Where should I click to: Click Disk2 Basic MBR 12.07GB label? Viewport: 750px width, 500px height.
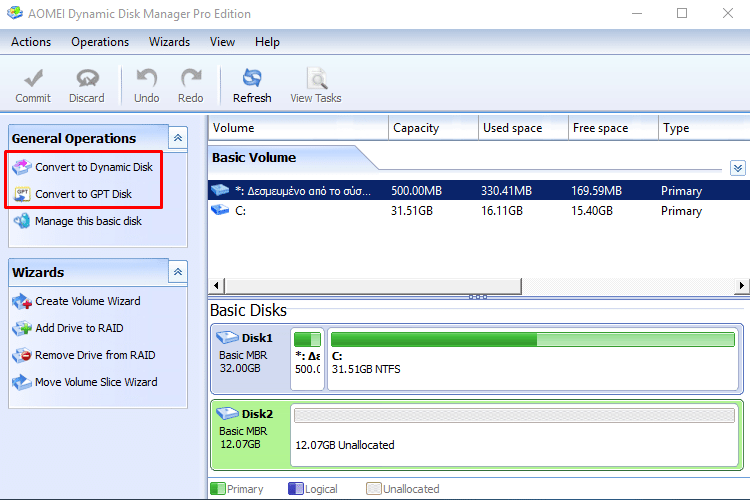243,437
